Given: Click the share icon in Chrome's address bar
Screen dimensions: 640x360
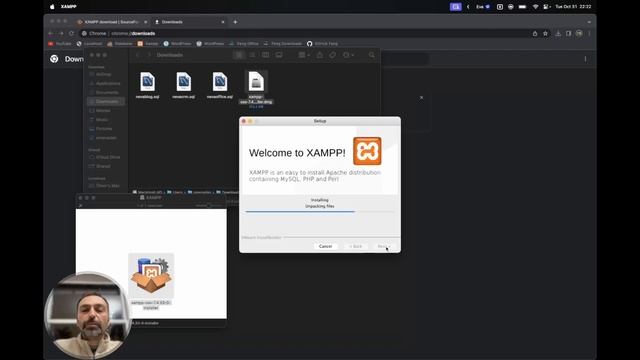Looking at the screenshot, I should tap(535, 33).
